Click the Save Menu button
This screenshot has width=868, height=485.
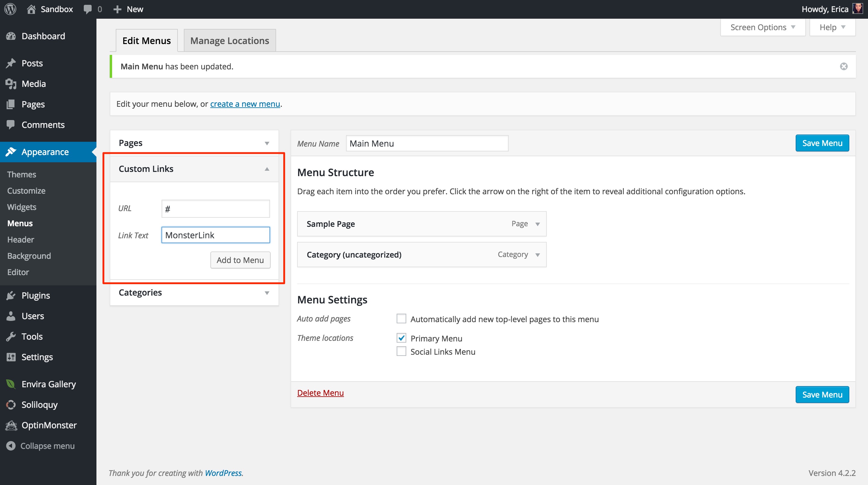[x=822, y=143]
